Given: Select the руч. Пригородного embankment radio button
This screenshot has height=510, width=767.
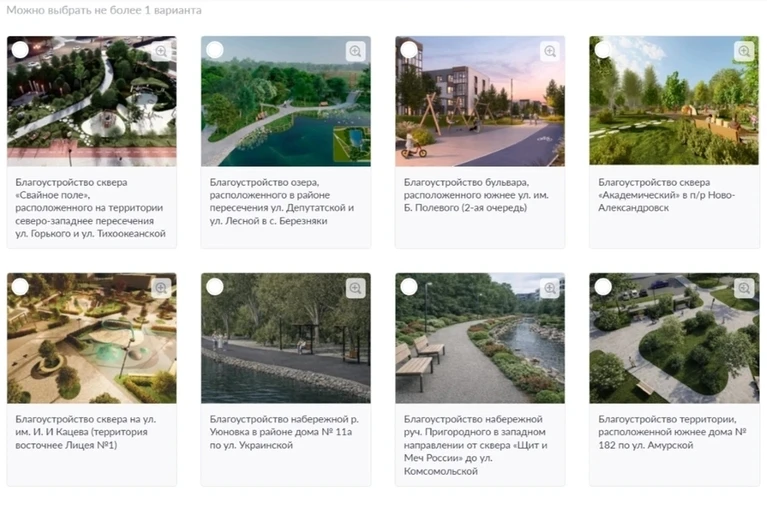Looking at the screenshot, I should pos(409,287).
